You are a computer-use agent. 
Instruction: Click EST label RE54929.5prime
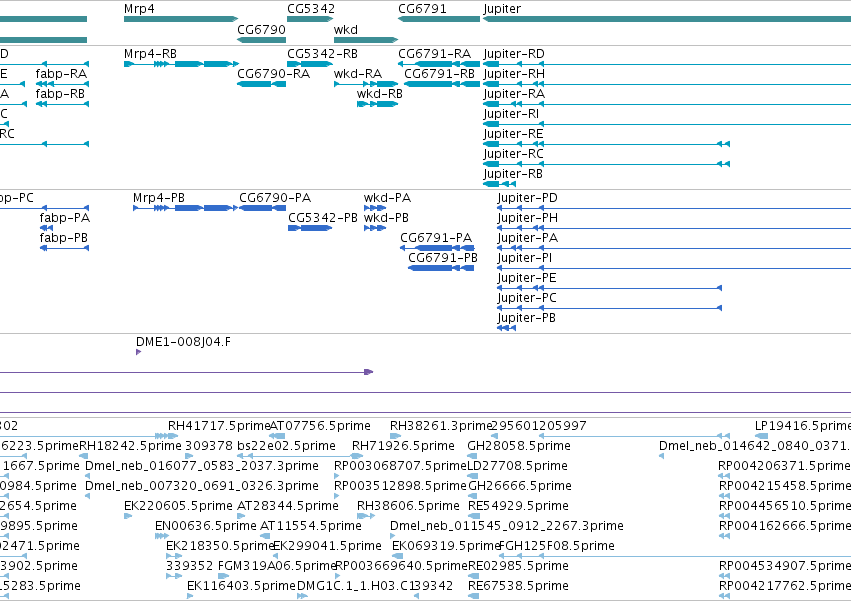coord(518,507)
